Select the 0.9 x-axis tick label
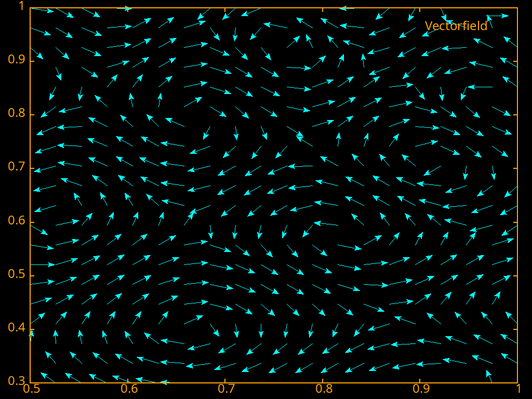The height and width of the screenshot is (399, 532). coord(421,389)
